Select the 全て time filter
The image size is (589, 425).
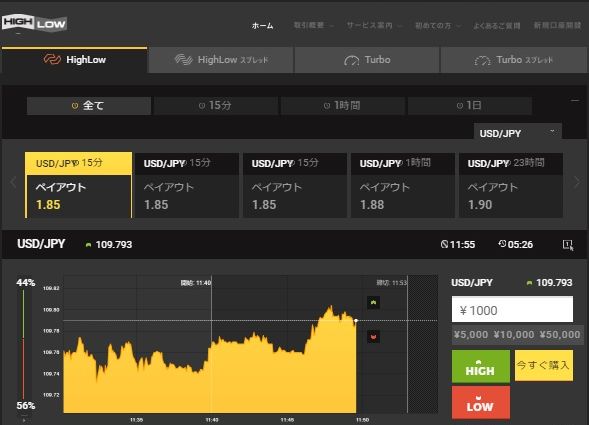[89, 106]
